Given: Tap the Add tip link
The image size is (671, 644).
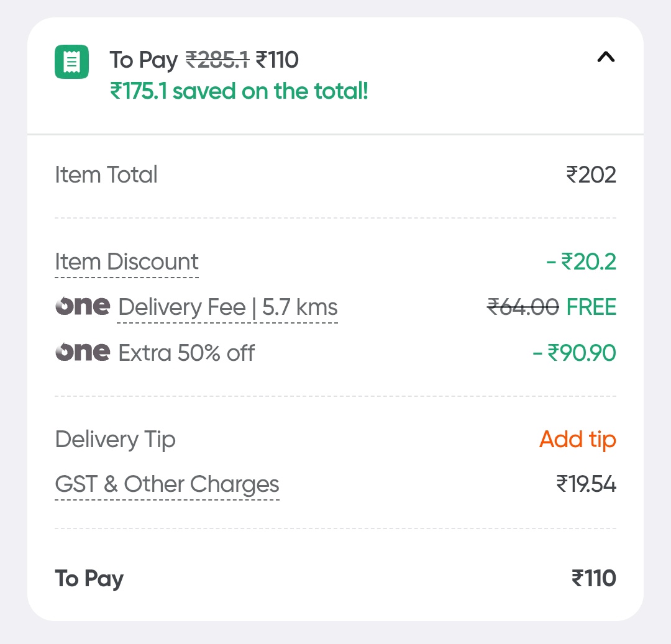Looking at the screenshot, I should (577, 439).
